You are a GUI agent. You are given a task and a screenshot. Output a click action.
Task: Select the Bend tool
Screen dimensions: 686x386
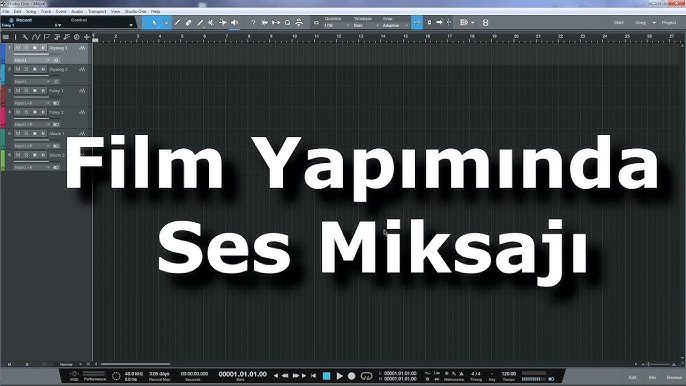click(x=223, y=22)
